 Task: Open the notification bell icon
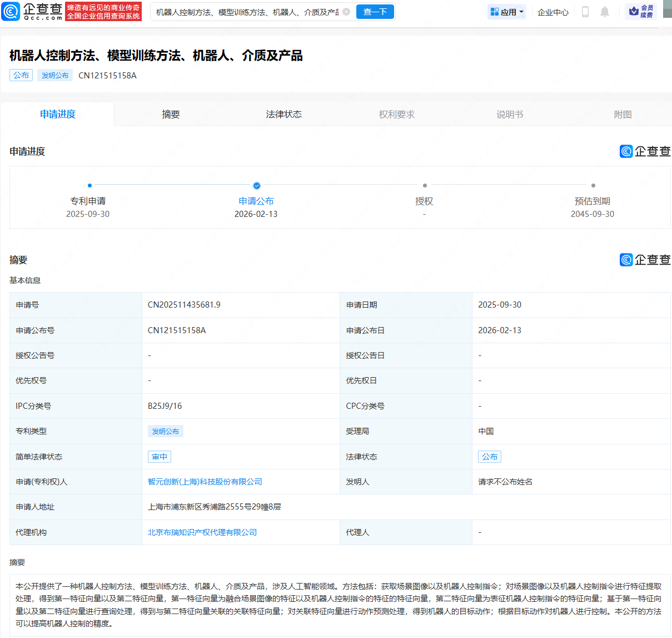point(605,11)
